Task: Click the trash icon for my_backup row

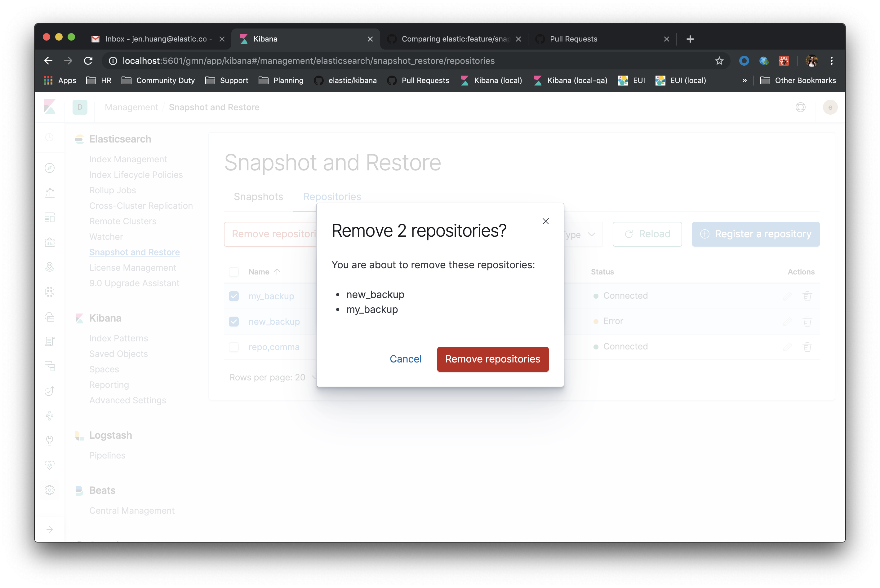Action: [807, 296]
